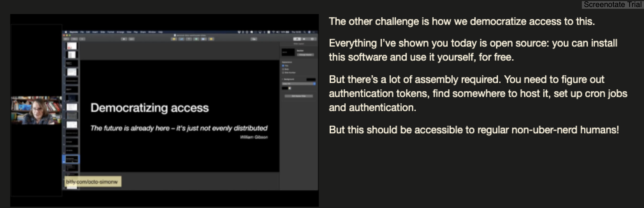Open the Format menu in menu bar

tap(111, 32)
